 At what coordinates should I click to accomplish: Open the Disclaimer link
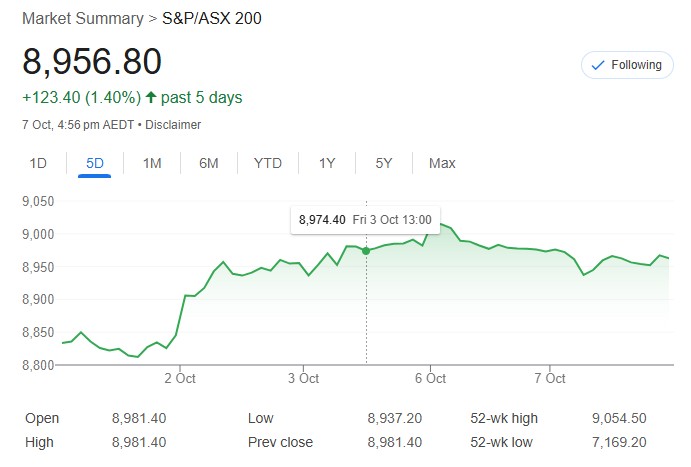[x=174, y=125]
